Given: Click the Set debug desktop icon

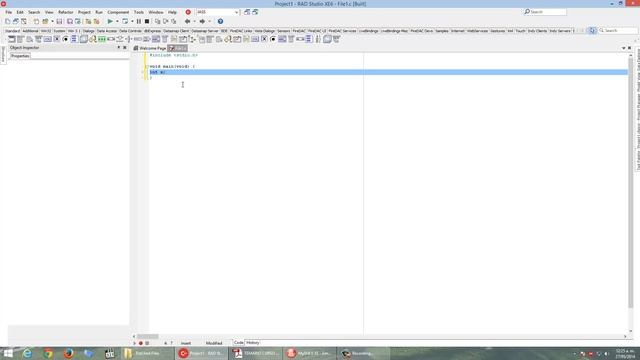Looking at the screenshot, I should coord(255,12).
